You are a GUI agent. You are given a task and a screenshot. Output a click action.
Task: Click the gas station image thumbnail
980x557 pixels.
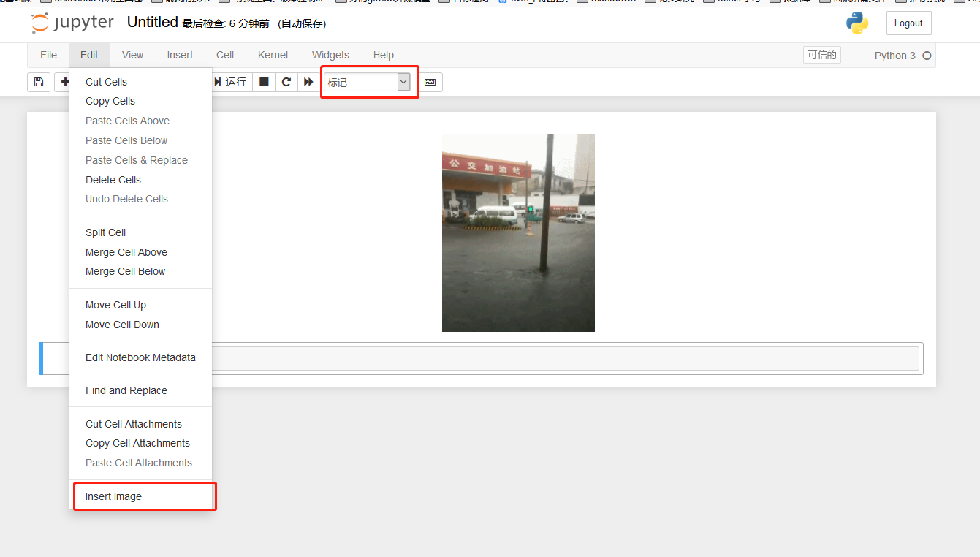(518, 232)
